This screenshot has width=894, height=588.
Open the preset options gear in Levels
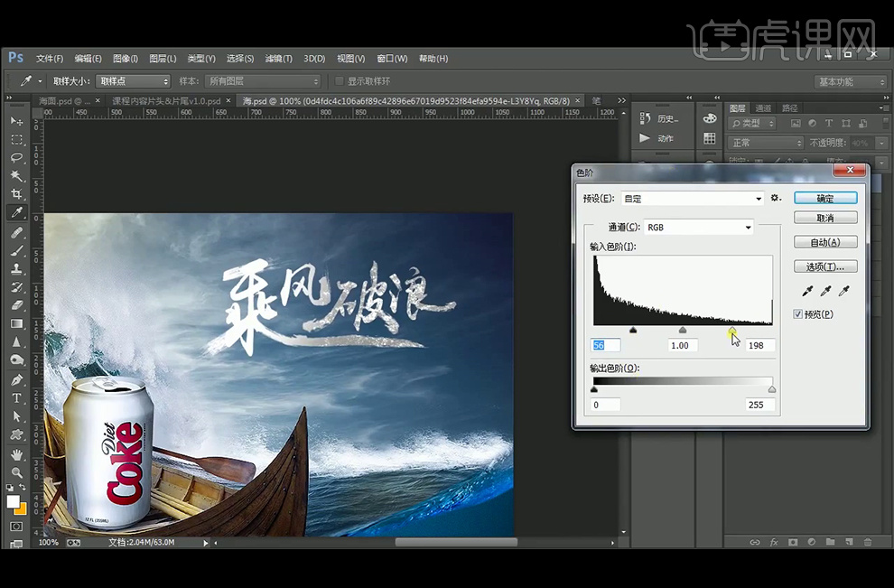(x=775, y=198)
